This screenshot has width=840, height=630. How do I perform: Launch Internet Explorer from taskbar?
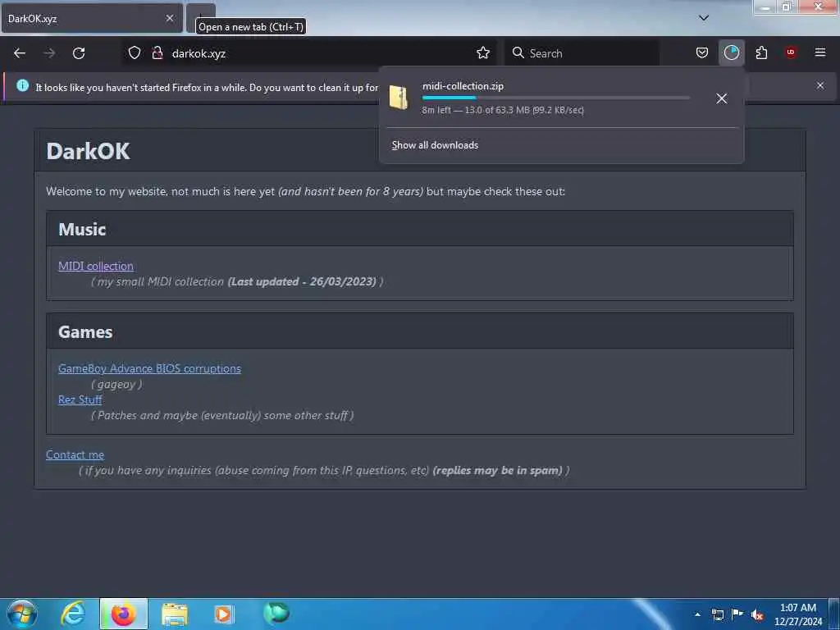click(72, 614)
